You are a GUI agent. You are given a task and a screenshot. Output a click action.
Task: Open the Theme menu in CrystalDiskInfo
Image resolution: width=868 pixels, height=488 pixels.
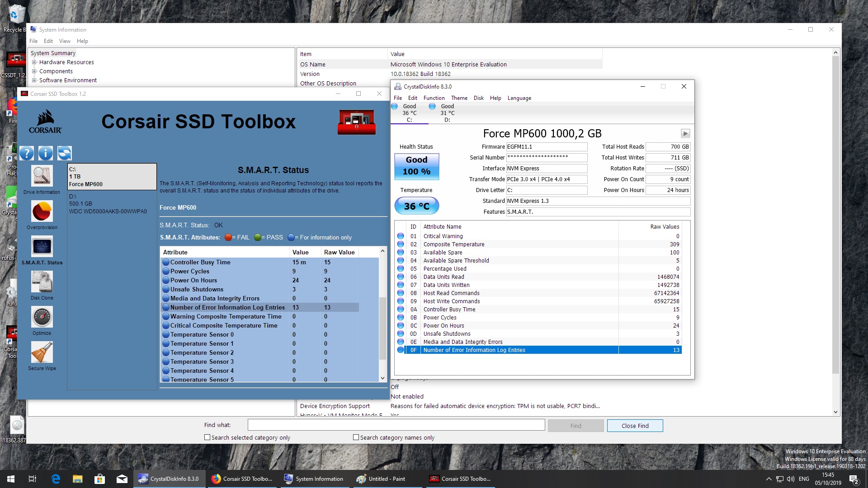[x=459, y=98]
